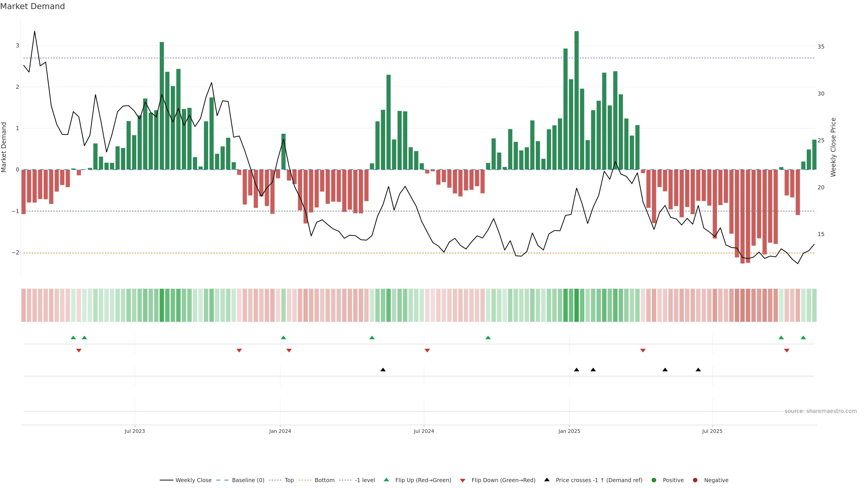Click the red Flip Down legend triangle

coord(463,480)
